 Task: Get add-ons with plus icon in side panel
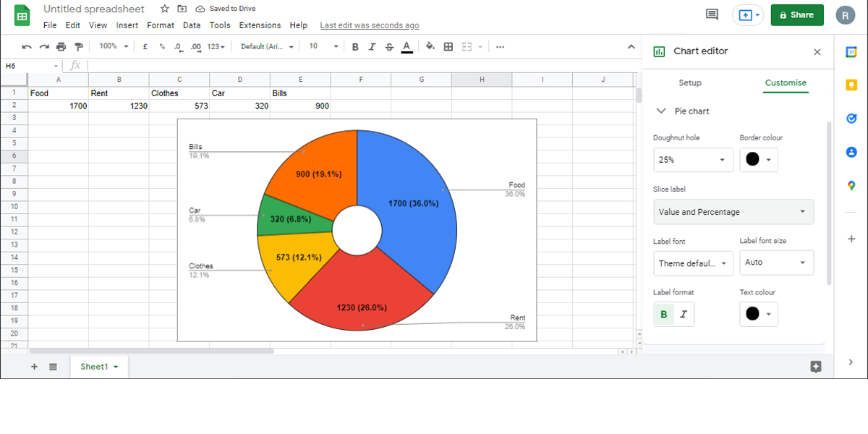tap(851, 239)
